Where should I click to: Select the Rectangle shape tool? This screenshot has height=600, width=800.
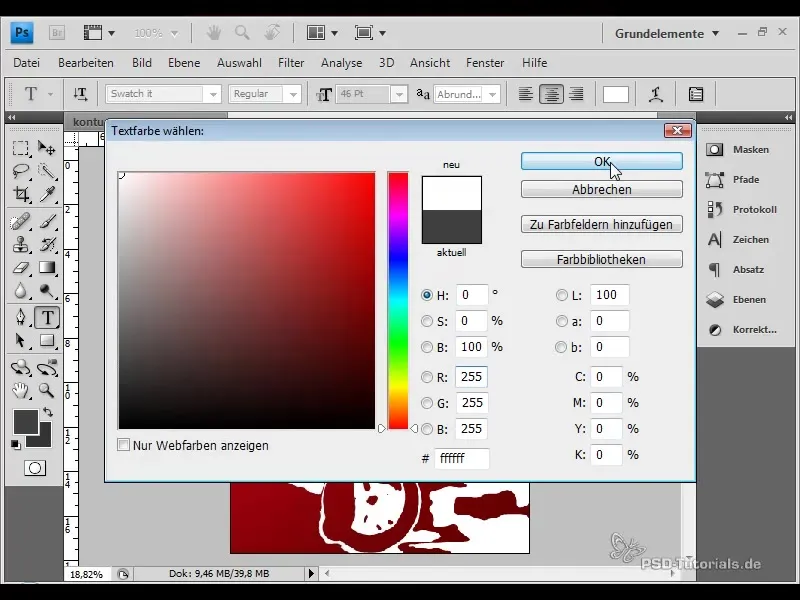tap(47, 340)
